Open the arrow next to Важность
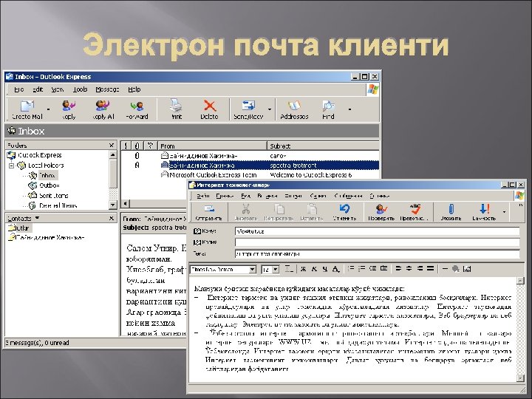532x399 pixels. point(504,212)
